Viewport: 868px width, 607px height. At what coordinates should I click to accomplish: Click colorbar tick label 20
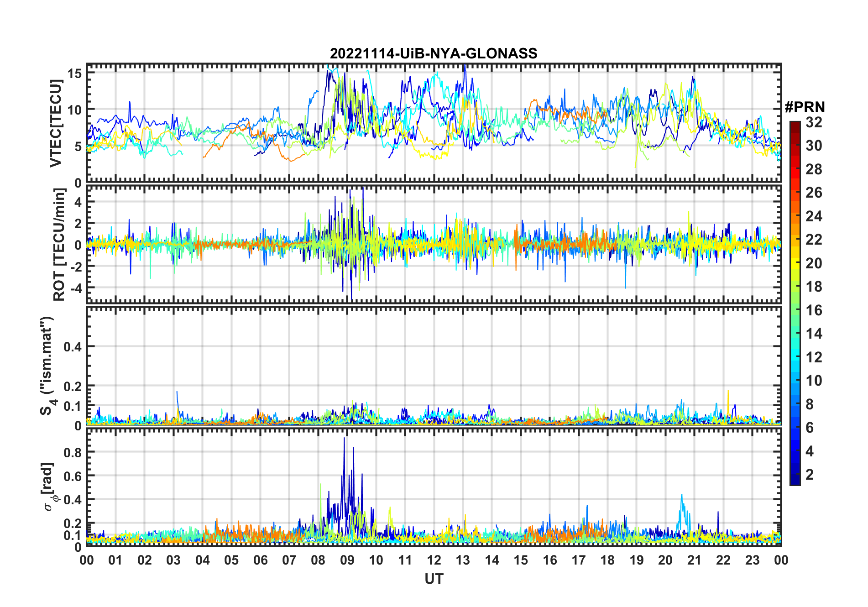point(814,263)
